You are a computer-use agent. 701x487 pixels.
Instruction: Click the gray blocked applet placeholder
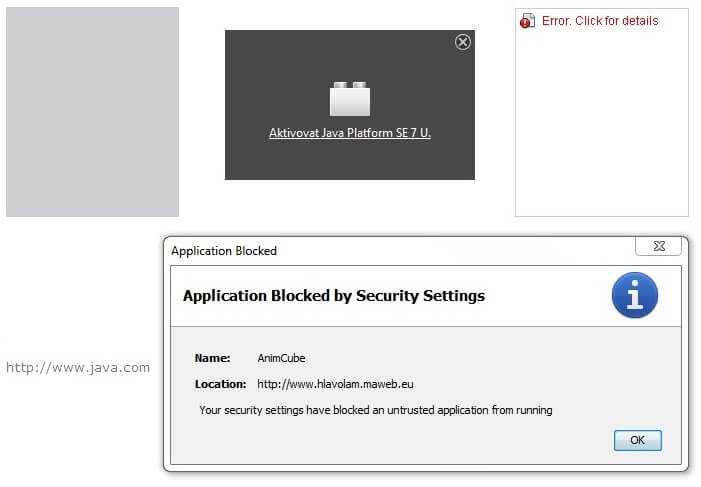pos(93,112)
